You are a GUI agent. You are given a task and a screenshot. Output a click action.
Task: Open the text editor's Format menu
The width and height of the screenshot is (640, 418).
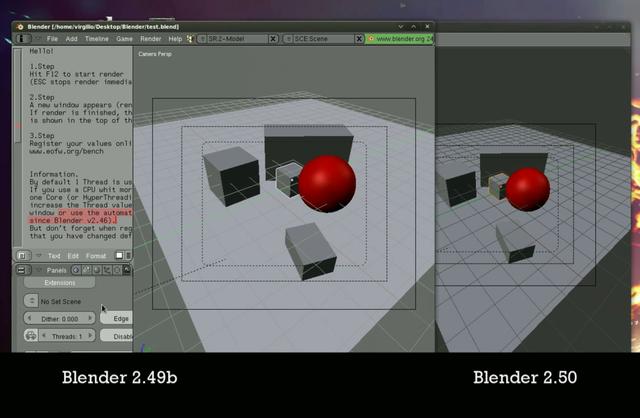click(96, 256)
